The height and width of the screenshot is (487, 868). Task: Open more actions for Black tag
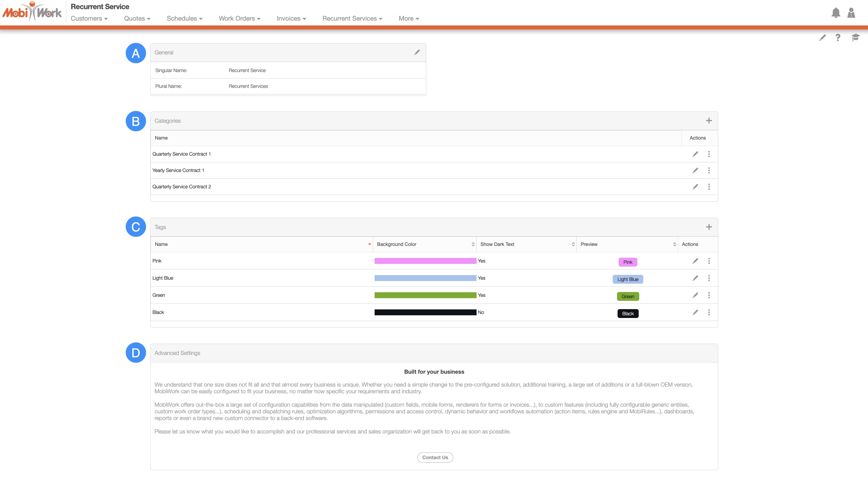(709, 312)
